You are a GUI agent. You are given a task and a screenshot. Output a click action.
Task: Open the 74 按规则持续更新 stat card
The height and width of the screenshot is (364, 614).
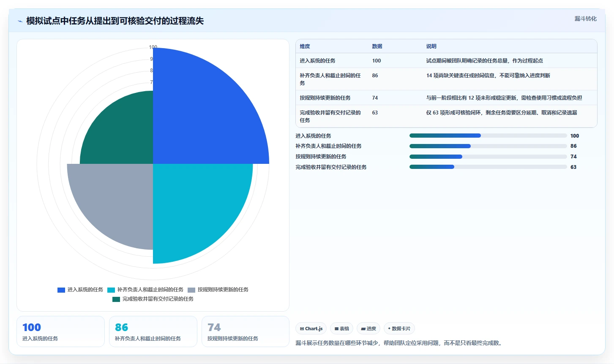pos(246,331)
